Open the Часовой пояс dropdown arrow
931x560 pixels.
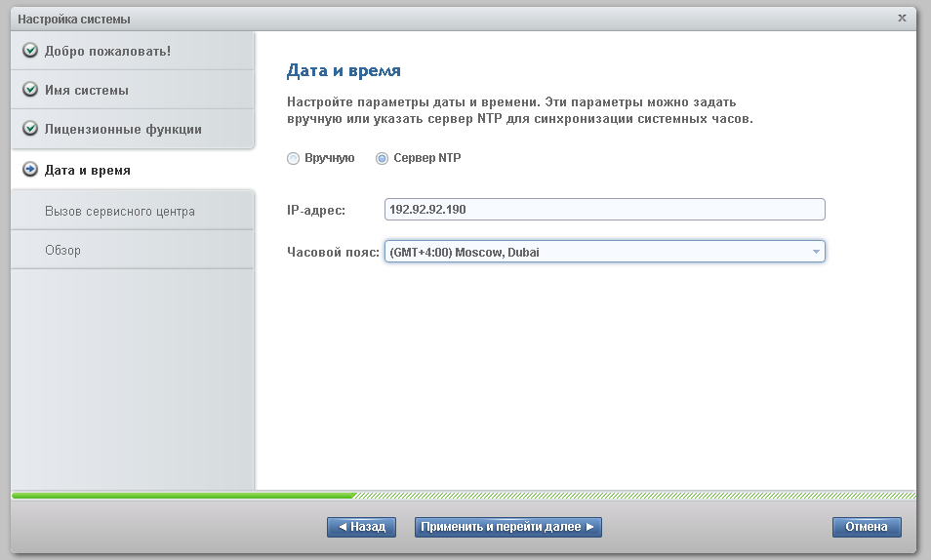point(816,252)
